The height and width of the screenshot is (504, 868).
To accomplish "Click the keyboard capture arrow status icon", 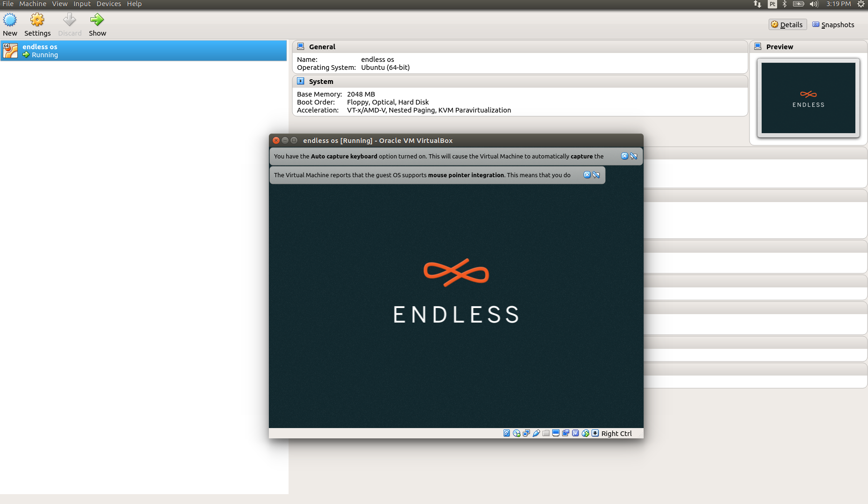I will [595, 433].
